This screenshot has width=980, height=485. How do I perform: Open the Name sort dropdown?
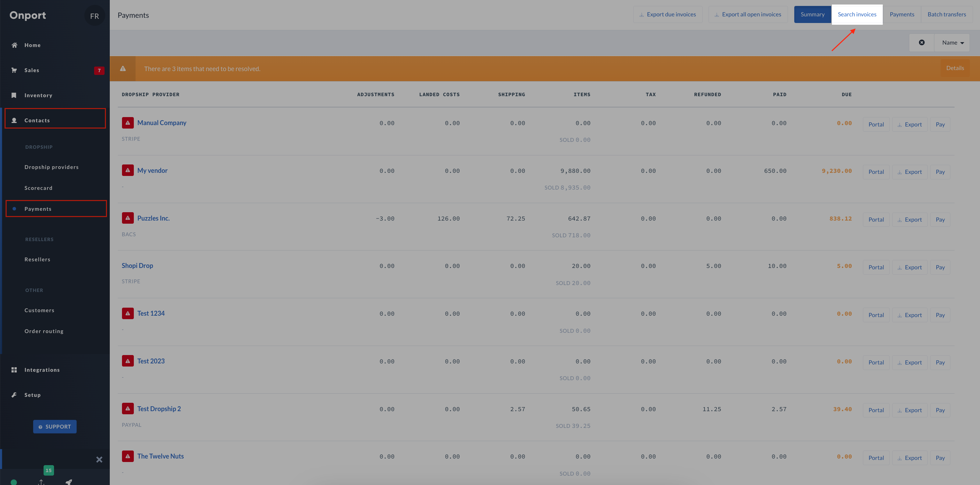[952, 43]
